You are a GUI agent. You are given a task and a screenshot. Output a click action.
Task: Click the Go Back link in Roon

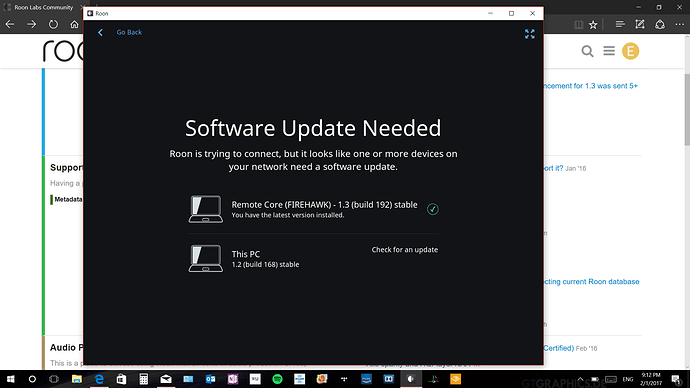coord(129,32)
